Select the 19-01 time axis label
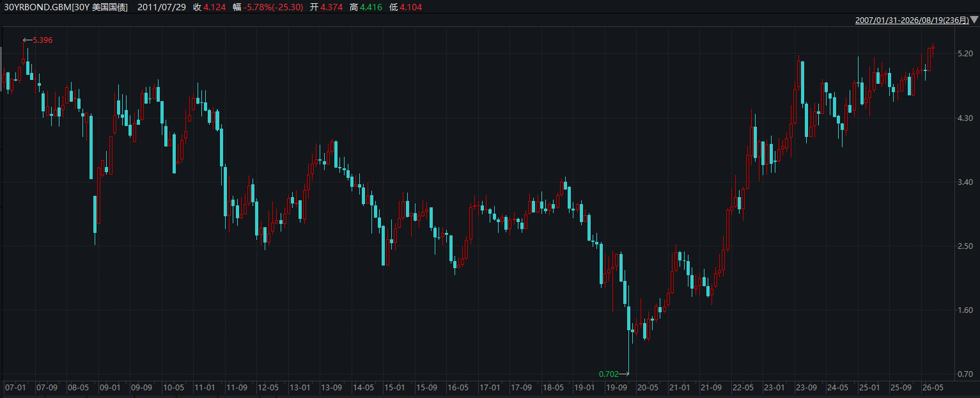This screenshot has width=980, height=398. [584, 388]
